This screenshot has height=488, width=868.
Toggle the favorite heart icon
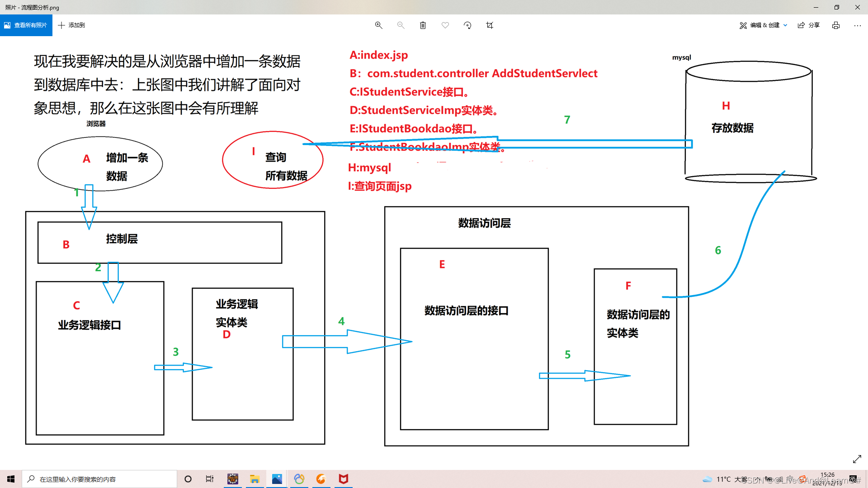(445, 25)
